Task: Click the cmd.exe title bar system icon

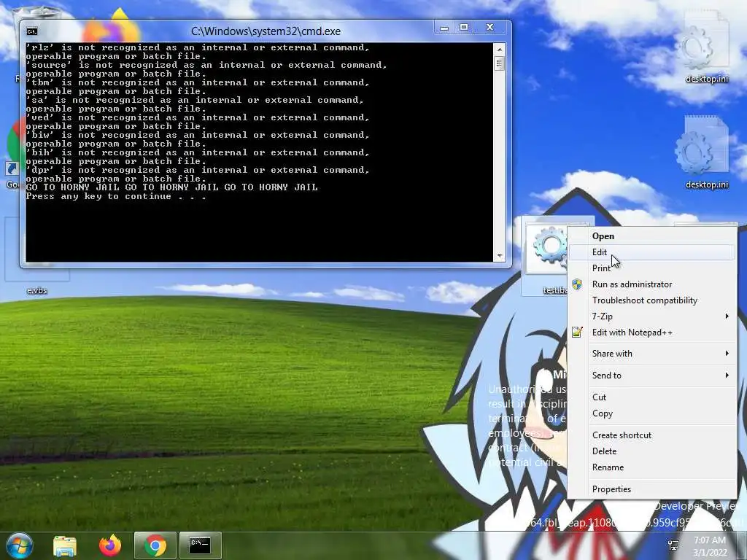Action: click(x=32, y=31)
